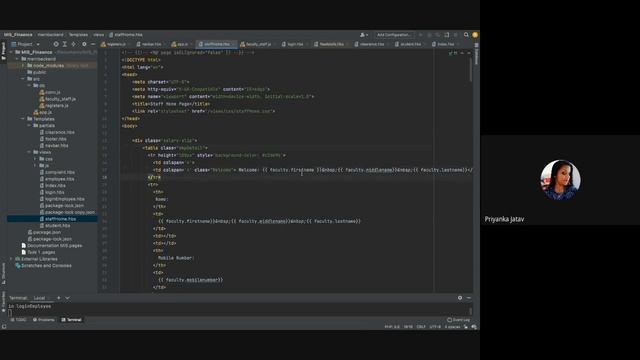Switch to the staffhome.hbs editor tab
Image resolution: width=640 pixels, height=360 pixels.
[x=217, y=44]
